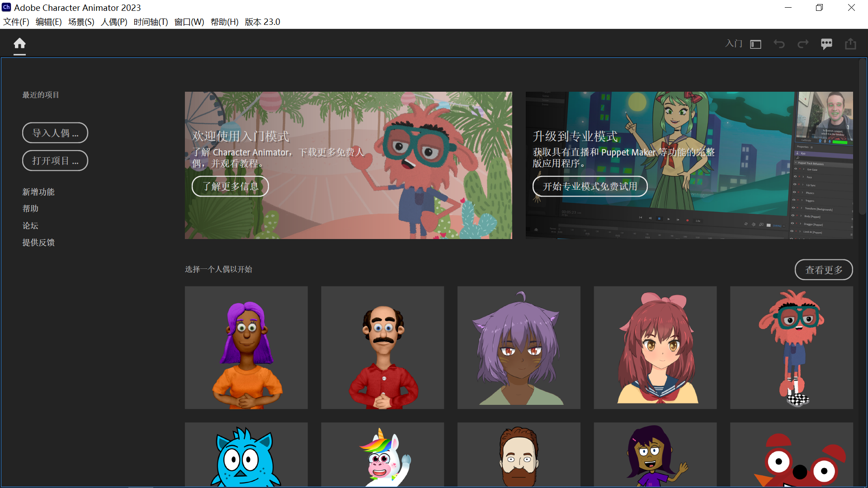868x488 pixels.
Task: Click the workspace layout panel icon
Action: click(x=756, y=44)
